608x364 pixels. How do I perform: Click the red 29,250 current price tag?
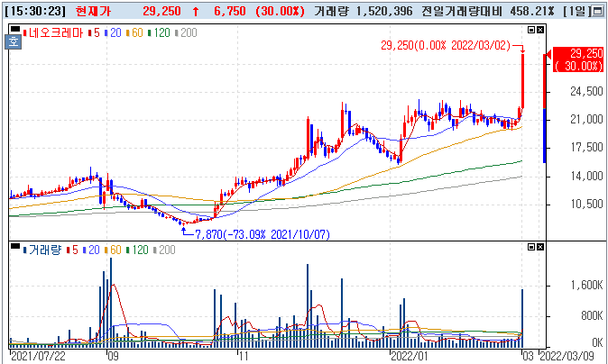577,59
